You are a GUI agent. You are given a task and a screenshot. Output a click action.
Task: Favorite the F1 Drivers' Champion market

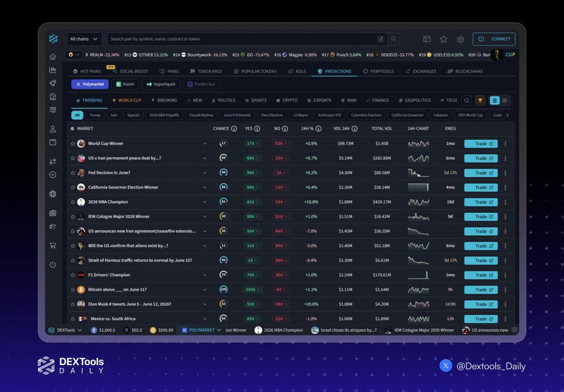click(73, 275)
